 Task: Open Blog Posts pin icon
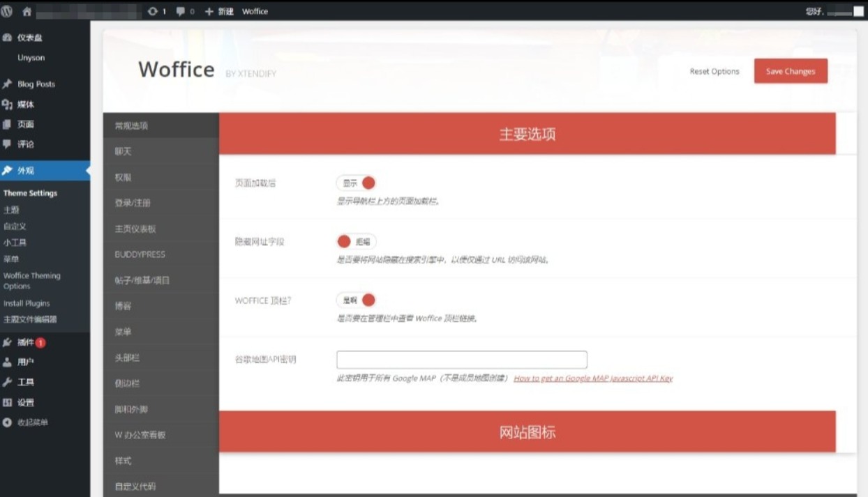pyautogui.click(x=7, y=84)
